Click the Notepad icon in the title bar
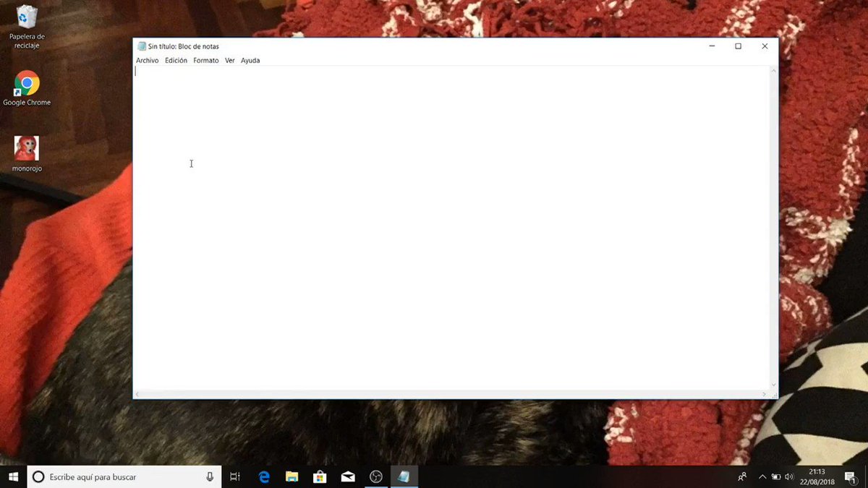Screen dimensions: 868x488 [142, 46]
